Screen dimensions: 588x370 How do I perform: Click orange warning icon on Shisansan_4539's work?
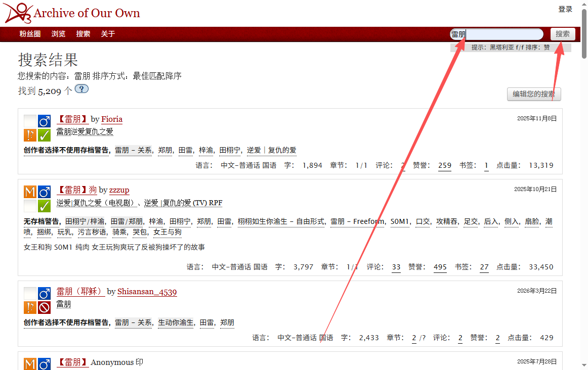[30, 307]
